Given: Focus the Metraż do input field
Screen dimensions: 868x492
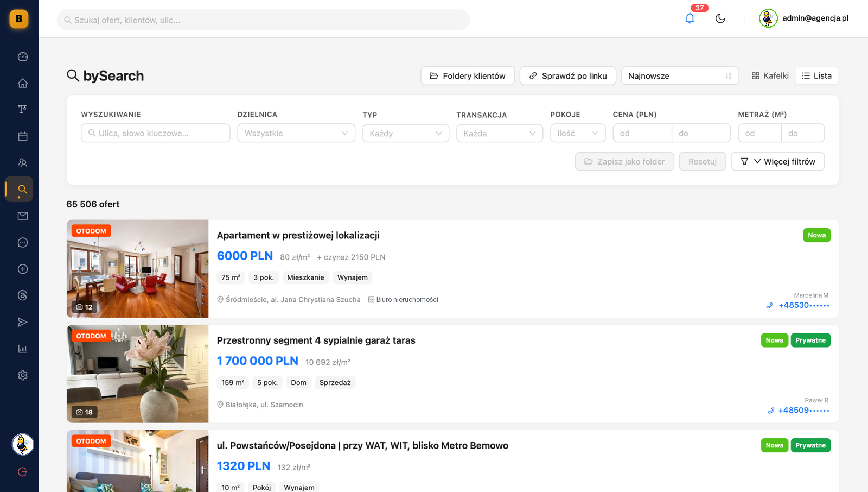Looking at the screenshot, I should 803,133.
